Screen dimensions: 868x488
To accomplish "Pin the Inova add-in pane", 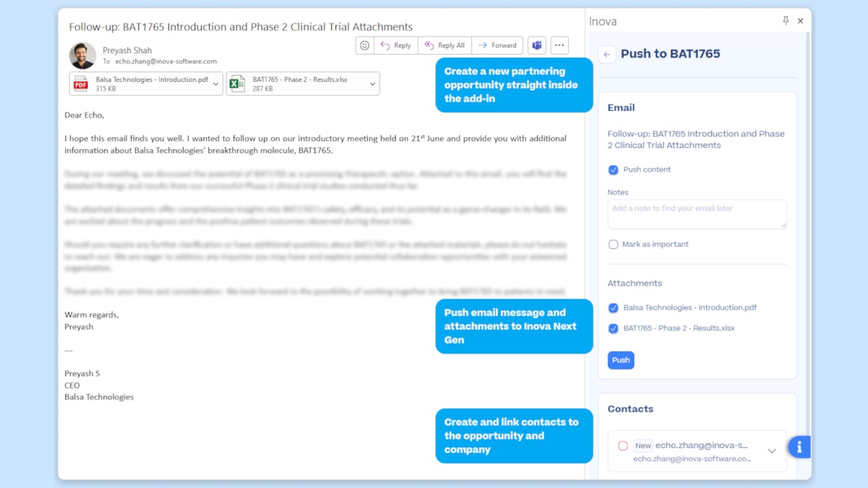I will pyautogui.click(x=785, y=21).
